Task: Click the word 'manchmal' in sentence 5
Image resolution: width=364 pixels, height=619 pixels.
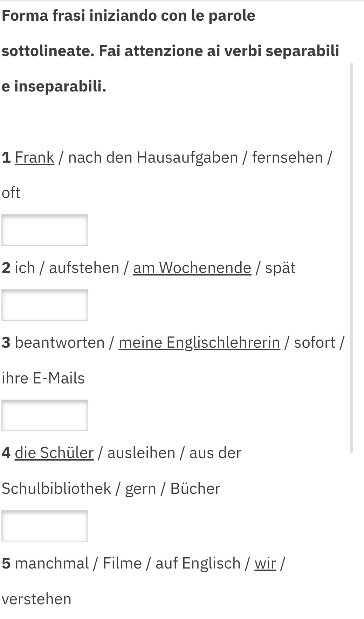Action: 51,563
